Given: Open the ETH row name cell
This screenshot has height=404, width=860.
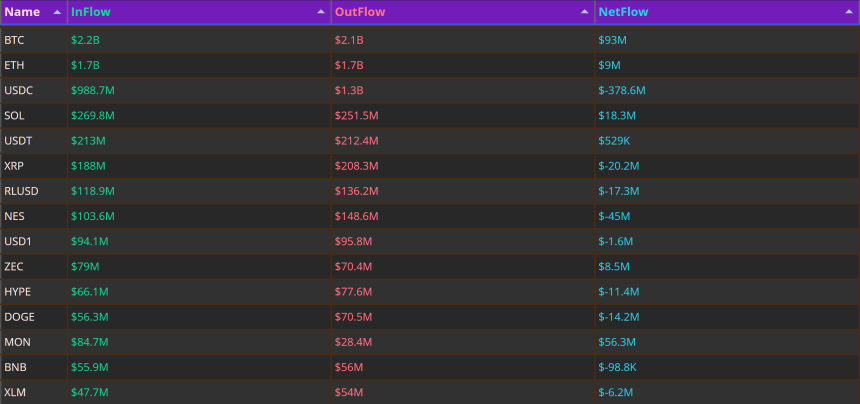Looking at the screenshot, I should pos(34,65).
